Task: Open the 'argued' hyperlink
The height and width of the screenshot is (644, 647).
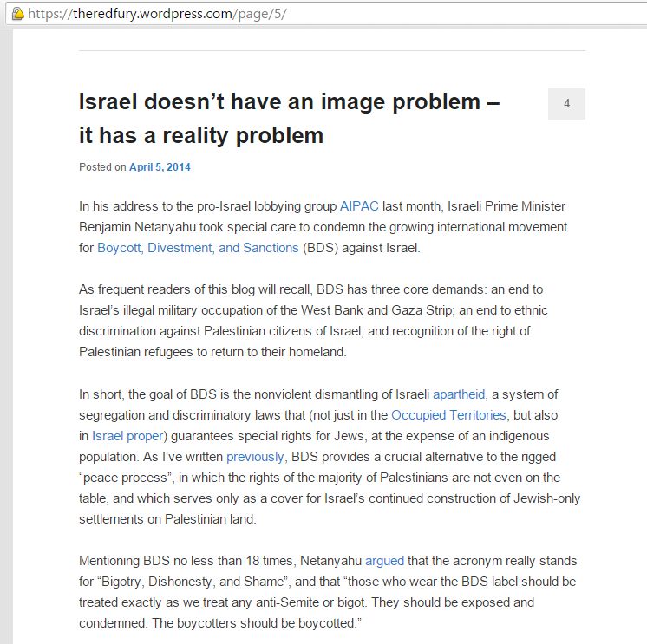Action: coord(384,561)
